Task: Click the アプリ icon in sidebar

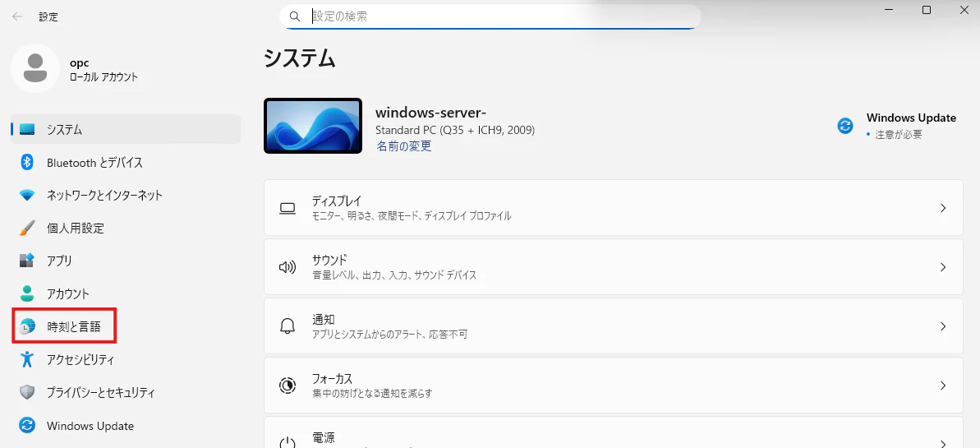Action: 27,261
